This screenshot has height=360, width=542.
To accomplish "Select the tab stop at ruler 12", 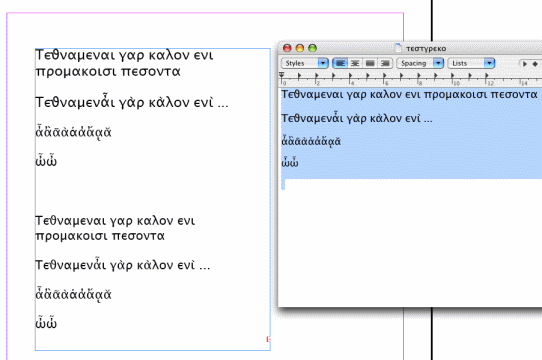I will click(x=487, y=76).
